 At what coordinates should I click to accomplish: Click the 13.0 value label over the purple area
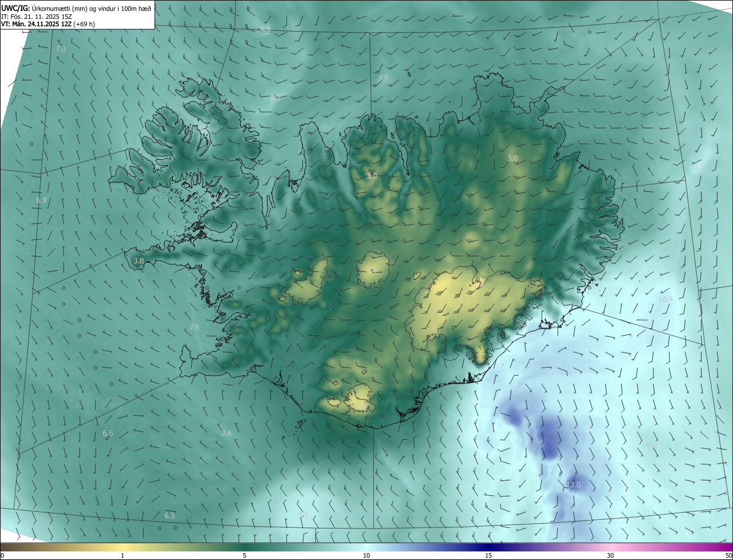click(x=573, y=485)
